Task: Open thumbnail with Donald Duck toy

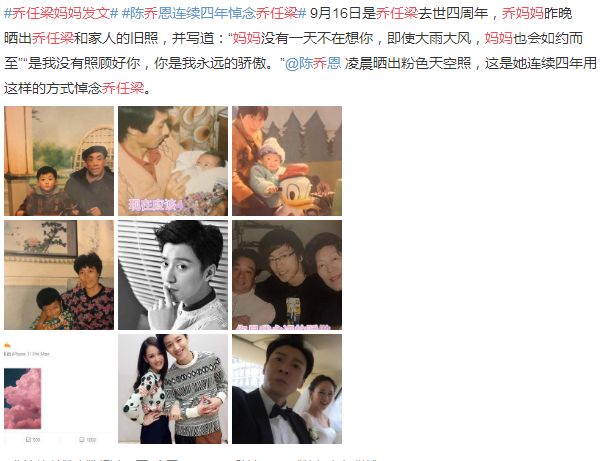Action: 287,161
